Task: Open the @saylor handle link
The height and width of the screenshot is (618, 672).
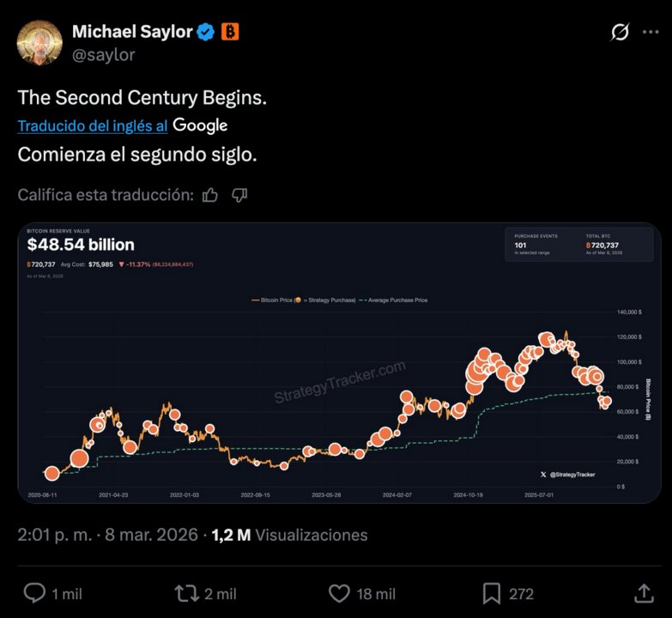Action: pos(104,54)
